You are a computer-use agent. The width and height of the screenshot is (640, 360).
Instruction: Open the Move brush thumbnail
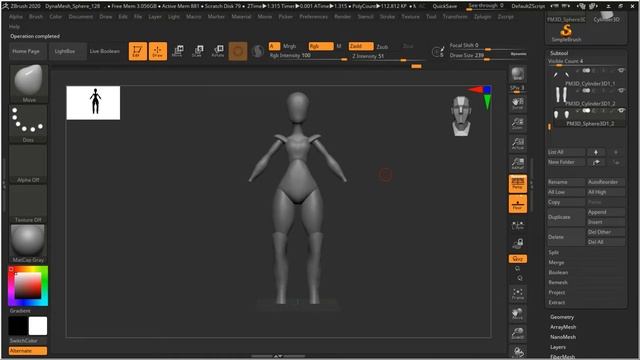(28, 83)
